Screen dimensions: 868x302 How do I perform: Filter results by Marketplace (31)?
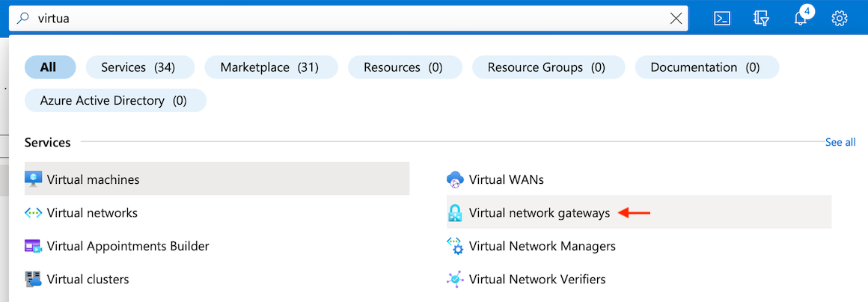coord(271,67)
